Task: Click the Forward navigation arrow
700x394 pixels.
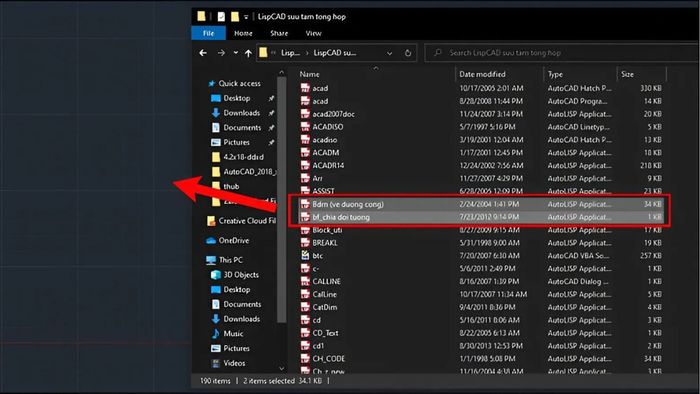Action: [x=221, y=53]
